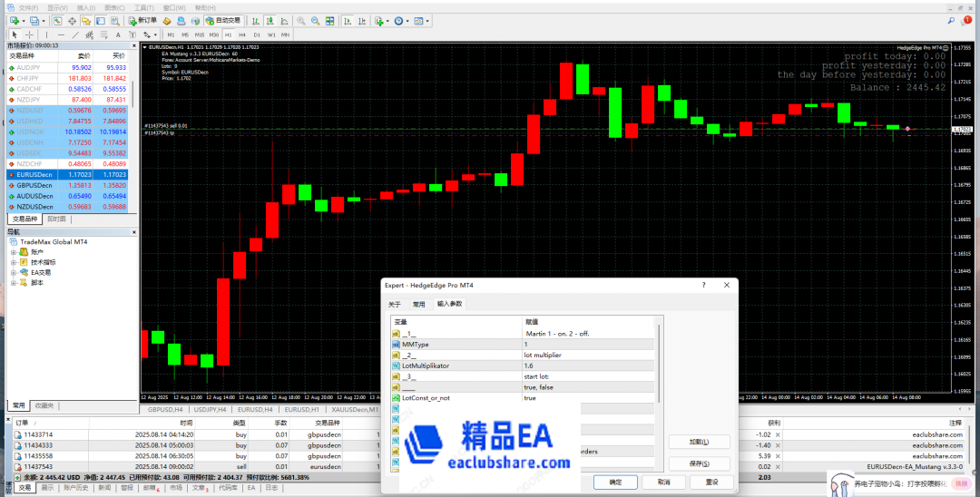Image resolution: width=980 pixels, height=497 pixels.
Task: Expand the 账户 (Accounts) tree node
Action: (x=14, y=252)
